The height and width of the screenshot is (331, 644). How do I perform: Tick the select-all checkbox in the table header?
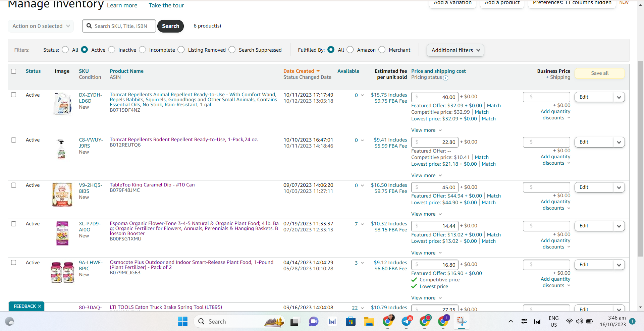coord(14,71)
